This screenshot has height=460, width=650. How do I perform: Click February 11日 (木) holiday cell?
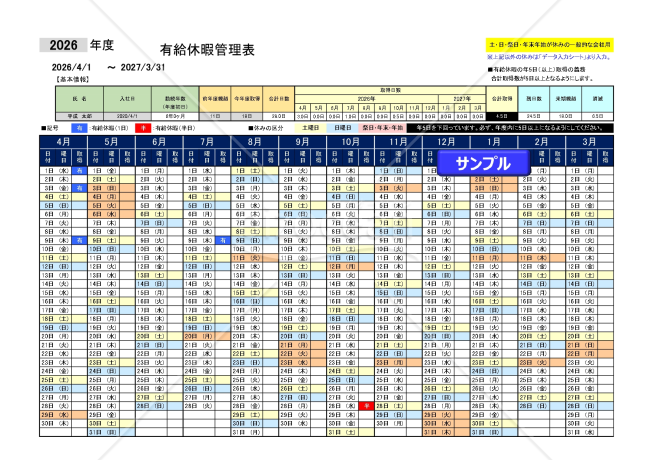(x=542, y=258)
